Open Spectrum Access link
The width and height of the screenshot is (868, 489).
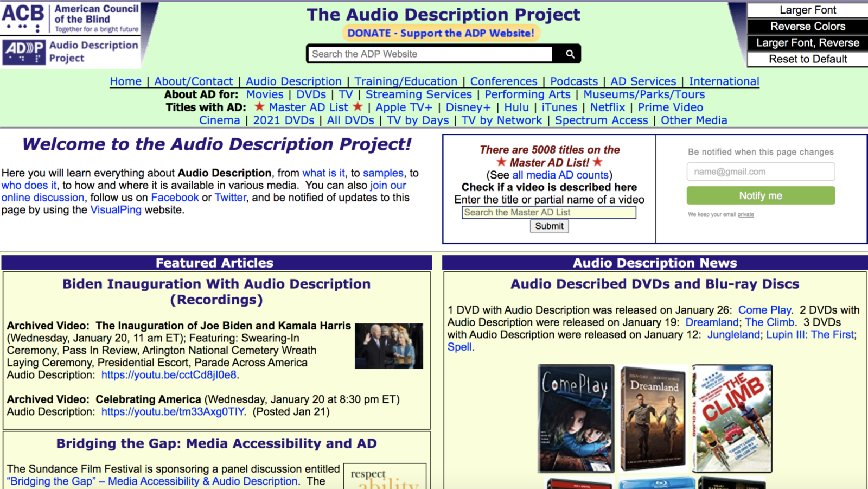click(x=601, y=120)
